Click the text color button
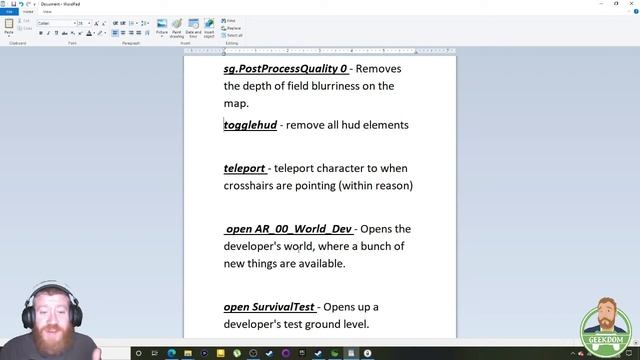The width and height of the screenshot is (640, 360). 89,33
